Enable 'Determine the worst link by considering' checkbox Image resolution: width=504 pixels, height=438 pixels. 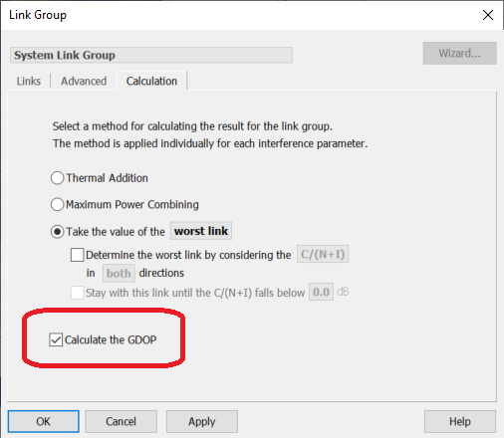[x=77, y=255]
